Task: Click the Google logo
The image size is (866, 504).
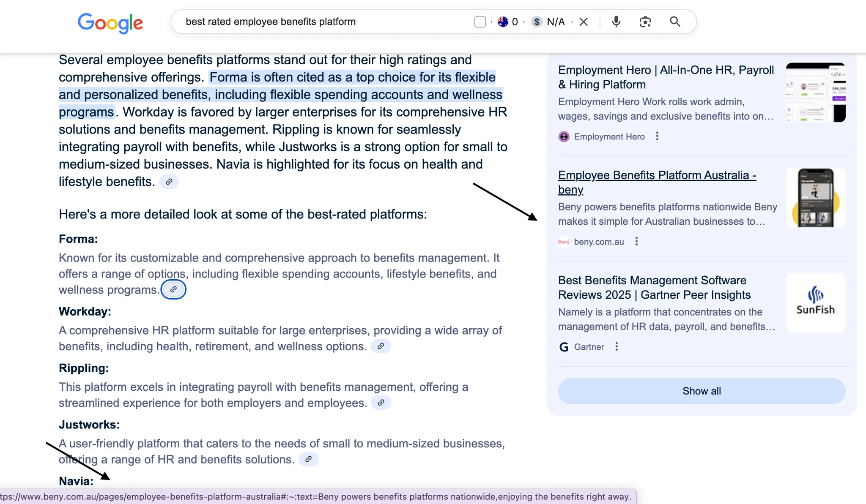Action: 110,22
